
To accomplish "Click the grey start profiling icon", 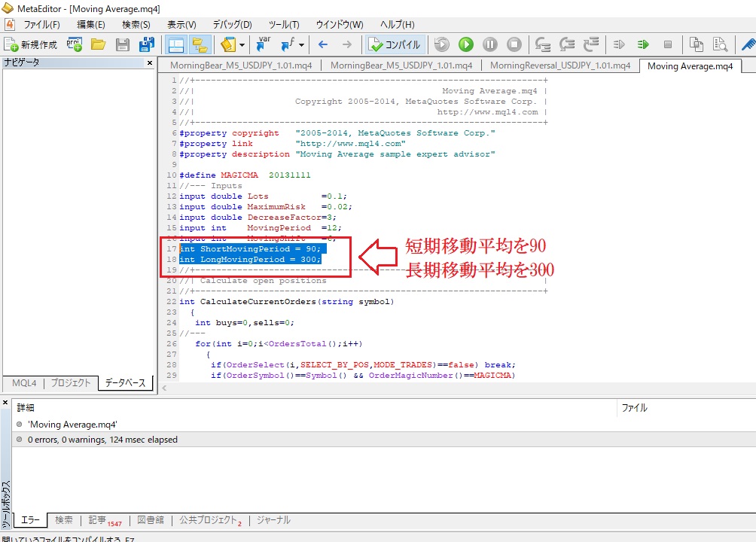I will point(619,45).
